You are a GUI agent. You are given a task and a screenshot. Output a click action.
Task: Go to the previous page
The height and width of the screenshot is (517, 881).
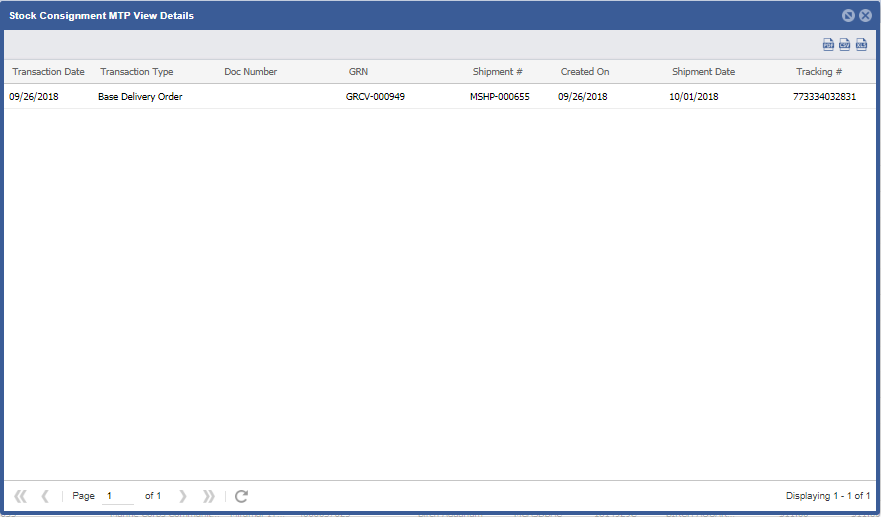(45, 496)
